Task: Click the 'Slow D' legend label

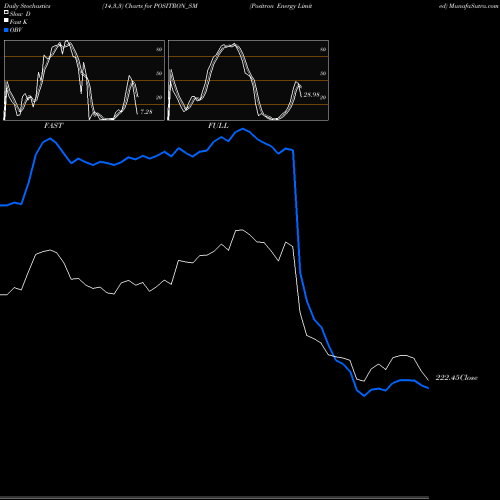Action: click(x=20, y=14)
